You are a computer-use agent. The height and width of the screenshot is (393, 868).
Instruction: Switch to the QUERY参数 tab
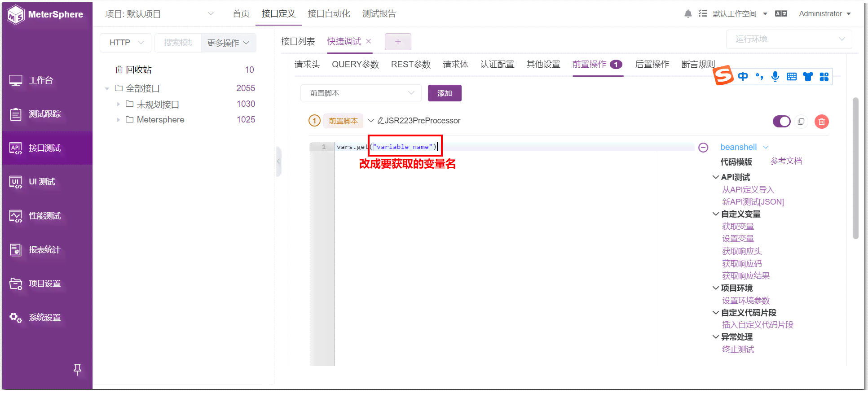356,65
